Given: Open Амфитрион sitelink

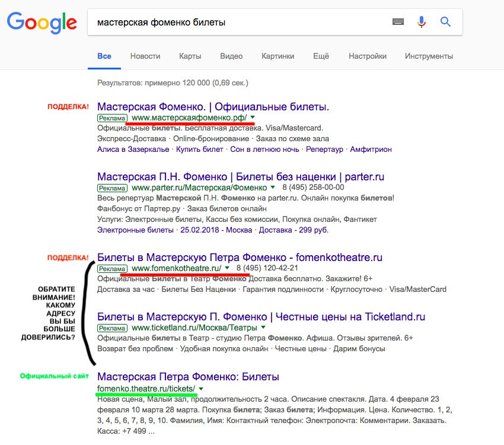Looking at the screenshot, I should pos(371,149).
